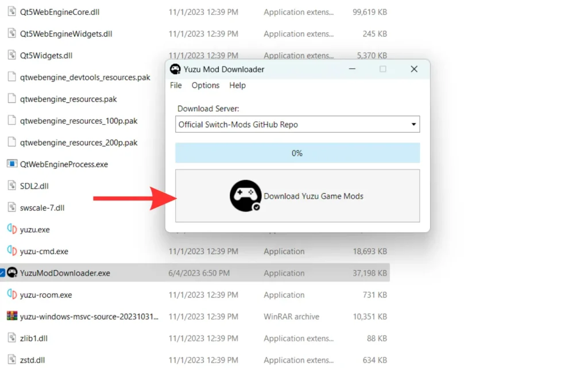Click the zstd.dll file icon

12,360
